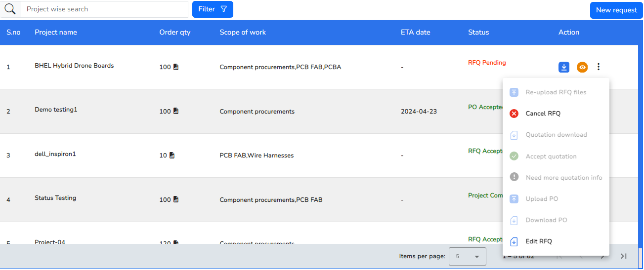Click the magnifying glass search icon
Viewport: 644px width, 270px height.
click(10, 9)
